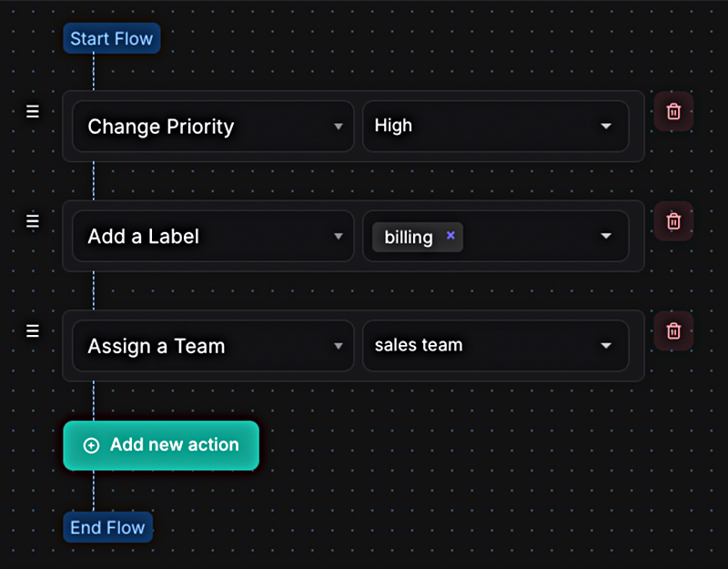Screen dimensions: 728x569
Task: Click drag handle beside Add a Label row
Action: [33, 221]
